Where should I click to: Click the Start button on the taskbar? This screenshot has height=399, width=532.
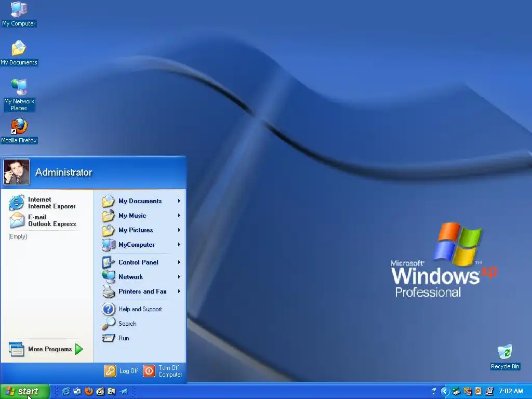pyautogui.click(x=25, y=391)
